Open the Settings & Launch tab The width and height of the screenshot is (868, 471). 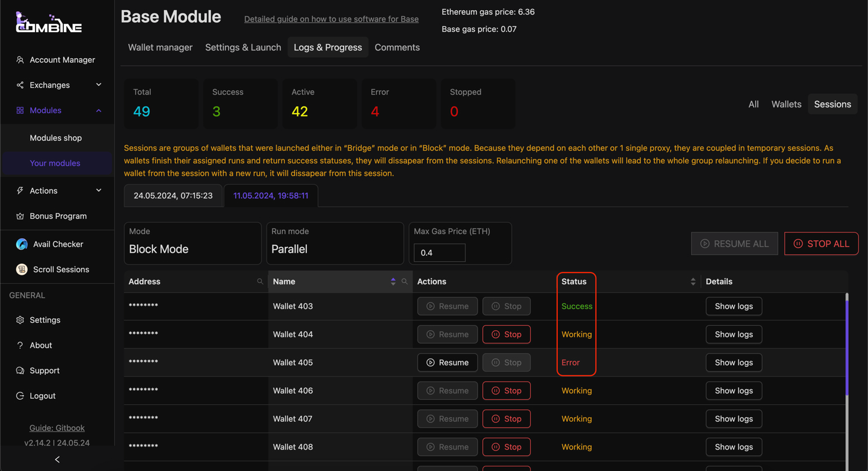point(243,47)
